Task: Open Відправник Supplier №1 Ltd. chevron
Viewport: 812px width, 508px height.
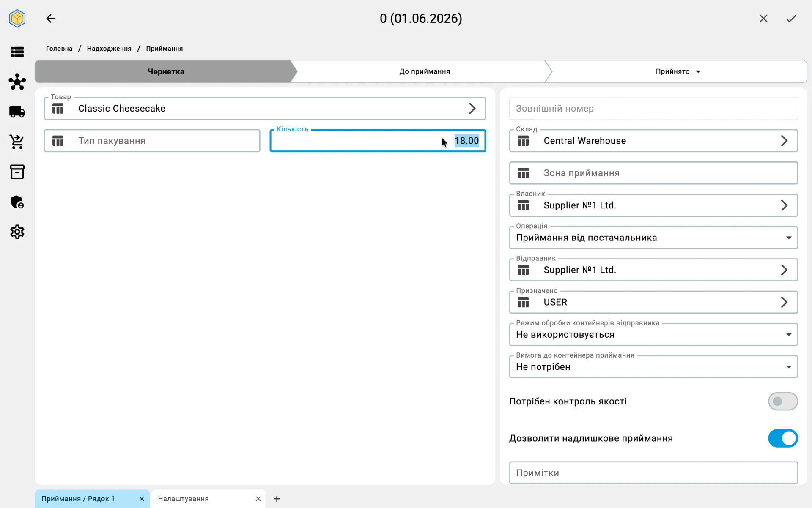Action: tap(784, 270)
